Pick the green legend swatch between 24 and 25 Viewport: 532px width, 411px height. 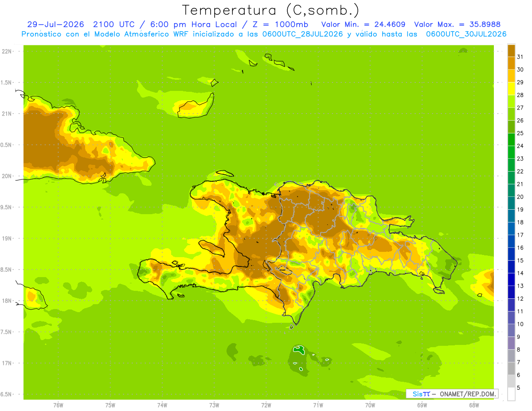coord(511,139)
